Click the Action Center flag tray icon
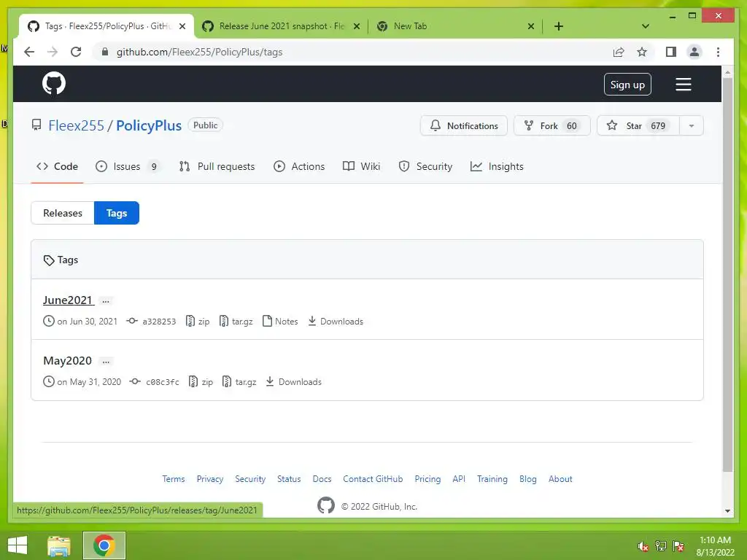Image resolution: width=747 pixels, height=560 pixels. pos(678,546)
